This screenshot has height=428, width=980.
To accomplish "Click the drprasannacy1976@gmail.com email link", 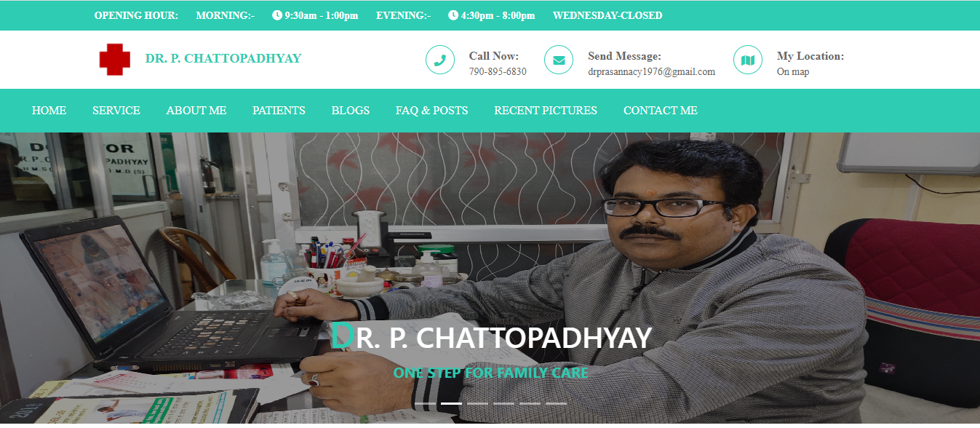I will click(x=651, y=71).
